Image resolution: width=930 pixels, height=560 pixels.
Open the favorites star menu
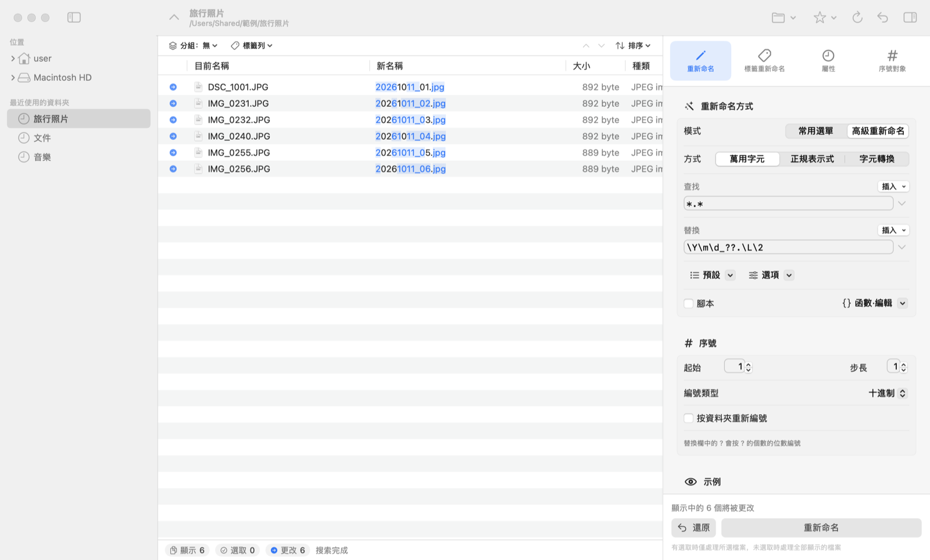(x=825, y=17)
